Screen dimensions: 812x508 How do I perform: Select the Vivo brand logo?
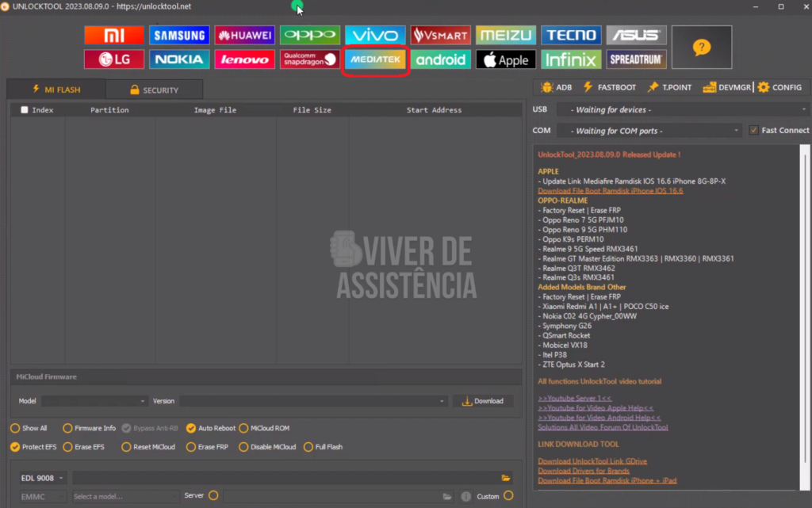click(375, 35)
